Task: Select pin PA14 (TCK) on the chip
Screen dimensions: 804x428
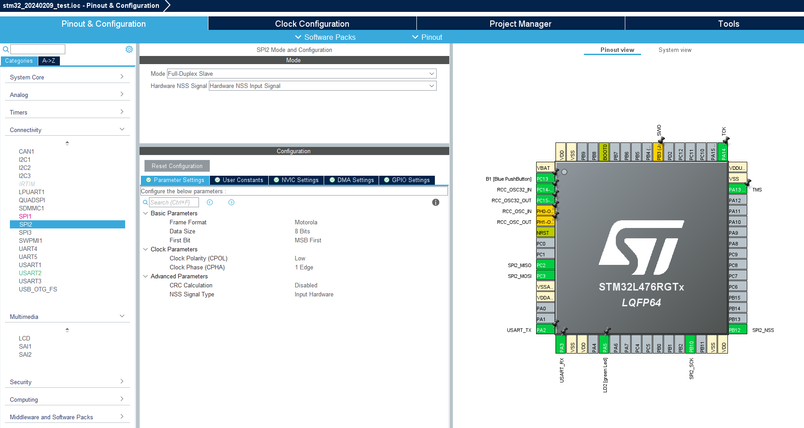Action: click(x=722, y=152)
